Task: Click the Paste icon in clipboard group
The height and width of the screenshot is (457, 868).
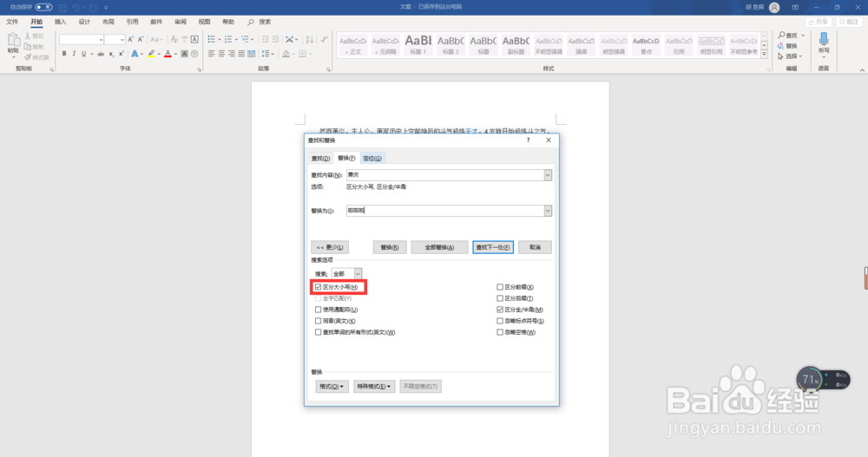Action: (13, 41)
